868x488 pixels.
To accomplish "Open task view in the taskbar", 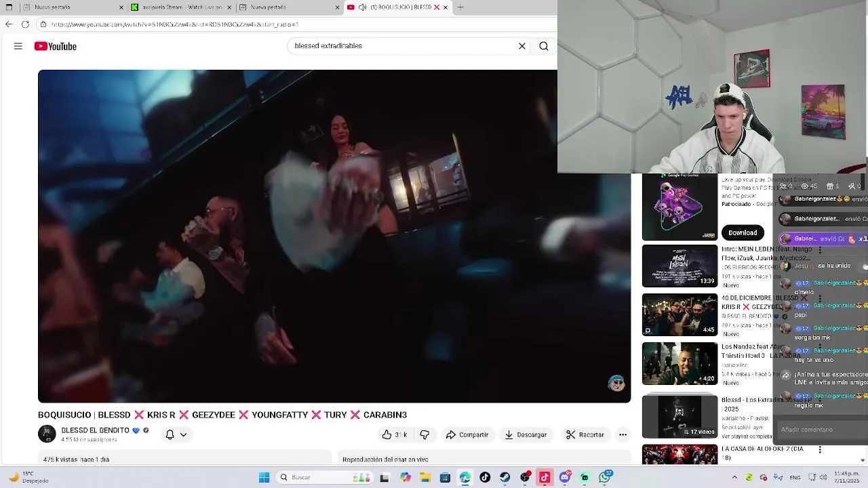I will point(384,477).
